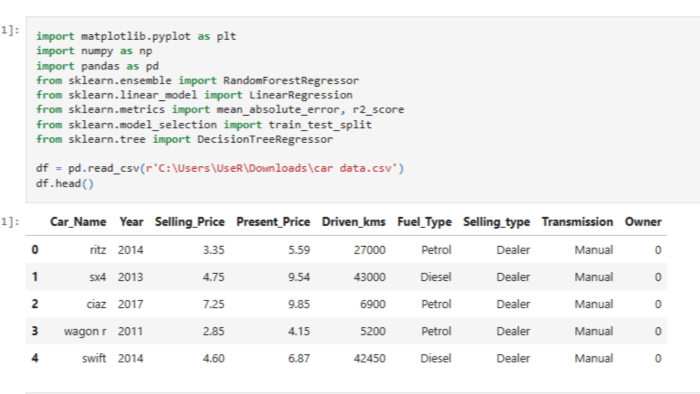The height and width of the screenshot is (394, 700).
Task: Click the input cell prompt number
Action: pyautogui.click(x=10, y=30)
